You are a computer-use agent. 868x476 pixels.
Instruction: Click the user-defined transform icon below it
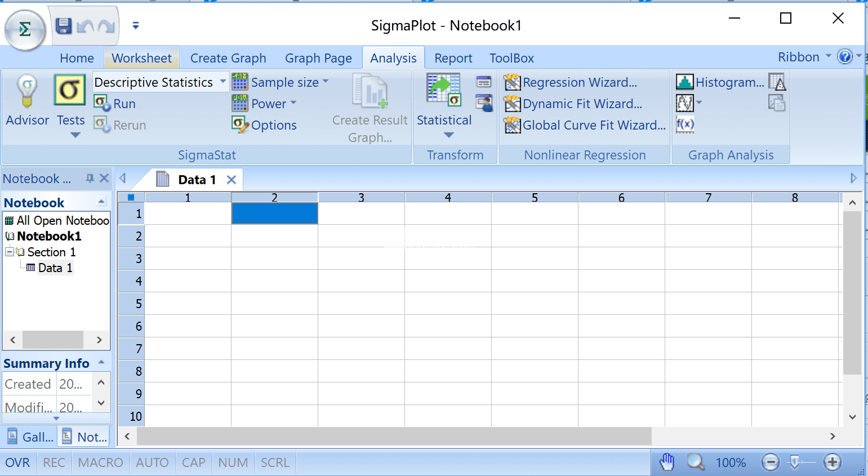pos(484,103)
